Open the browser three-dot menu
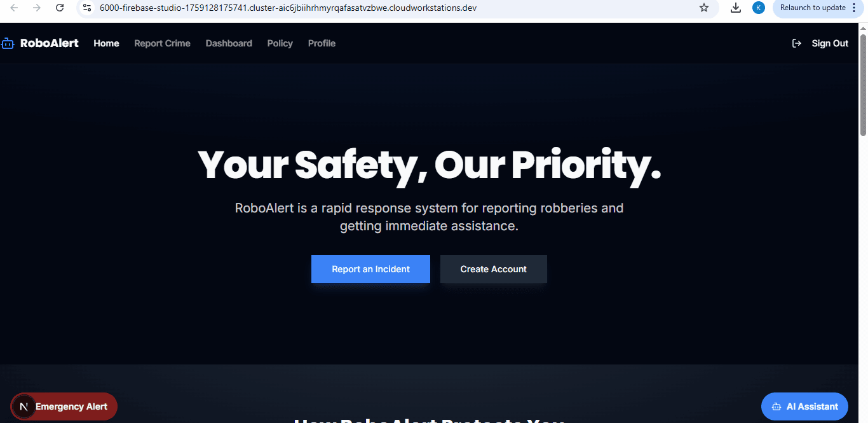The image size is (868, 423). (x=854, y=8)
